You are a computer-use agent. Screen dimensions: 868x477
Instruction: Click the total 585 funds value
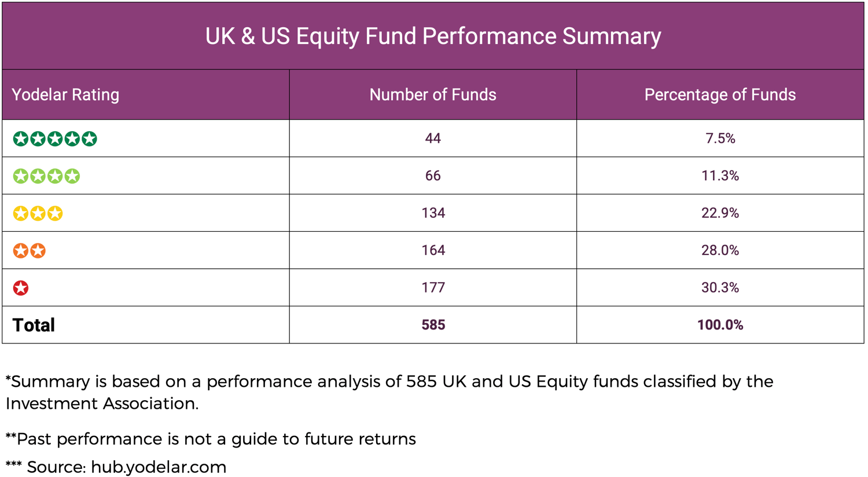[x=433, y=325]
